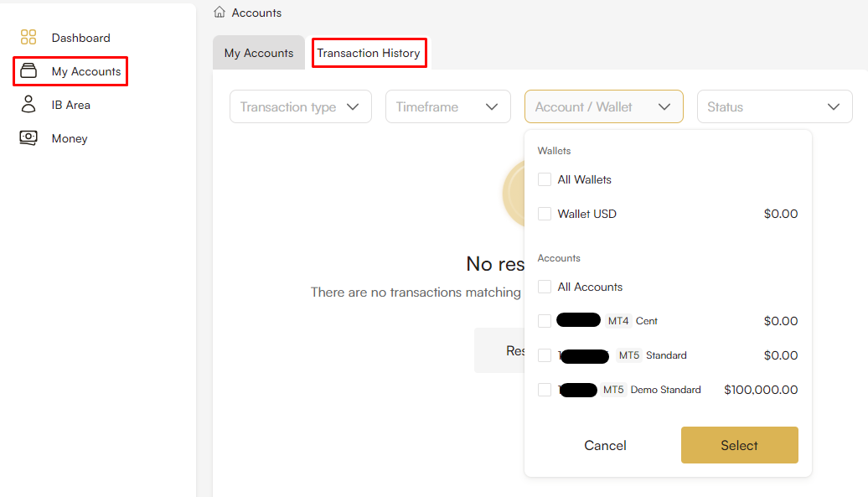Open the Transaction History tab
The height and width of the screenshot is (497, 868).
[369, 53]
